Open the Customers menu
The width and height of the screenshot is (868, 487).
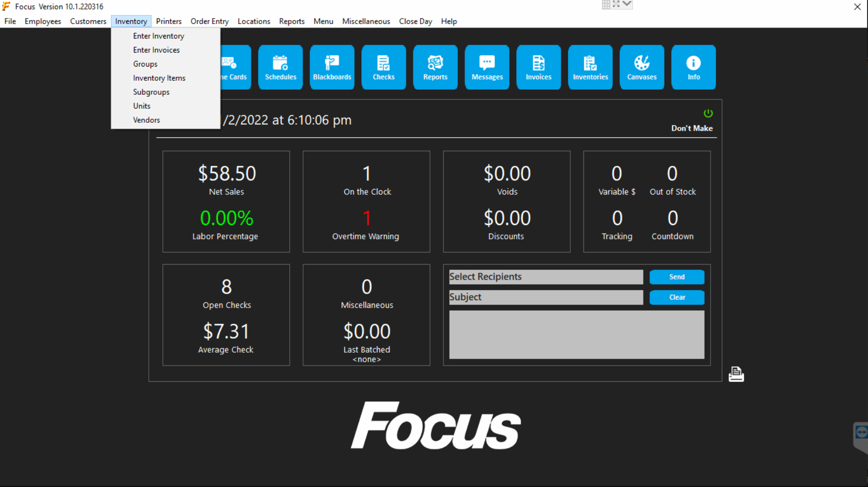click(88, 21)
